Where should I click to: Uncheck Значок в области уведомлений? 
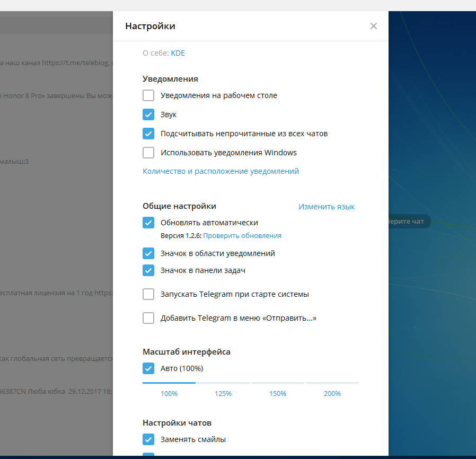tap(148, 253)
